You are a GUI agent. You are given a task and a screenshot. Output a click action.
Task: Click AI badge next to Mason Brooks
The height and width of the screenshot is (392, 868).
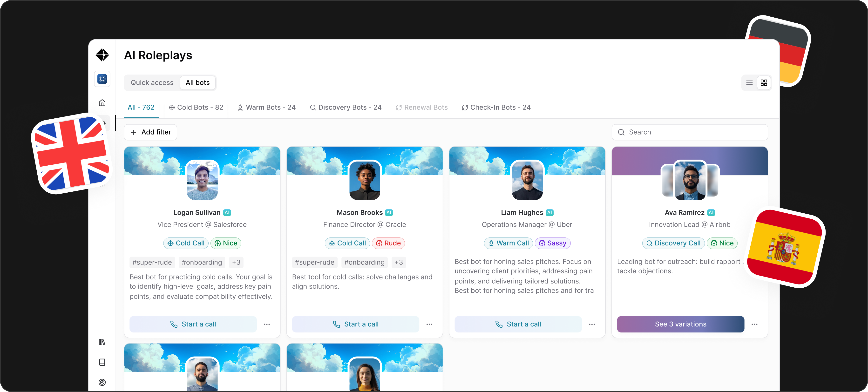pos(389,213)
